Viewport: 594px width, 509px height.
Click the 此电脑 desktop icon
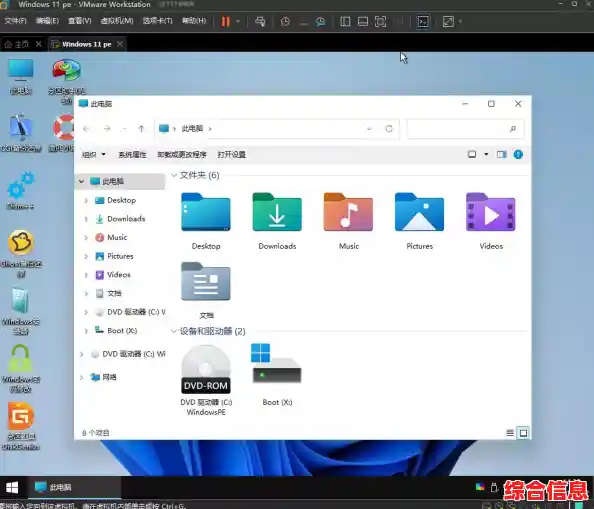tap(21, 77)
